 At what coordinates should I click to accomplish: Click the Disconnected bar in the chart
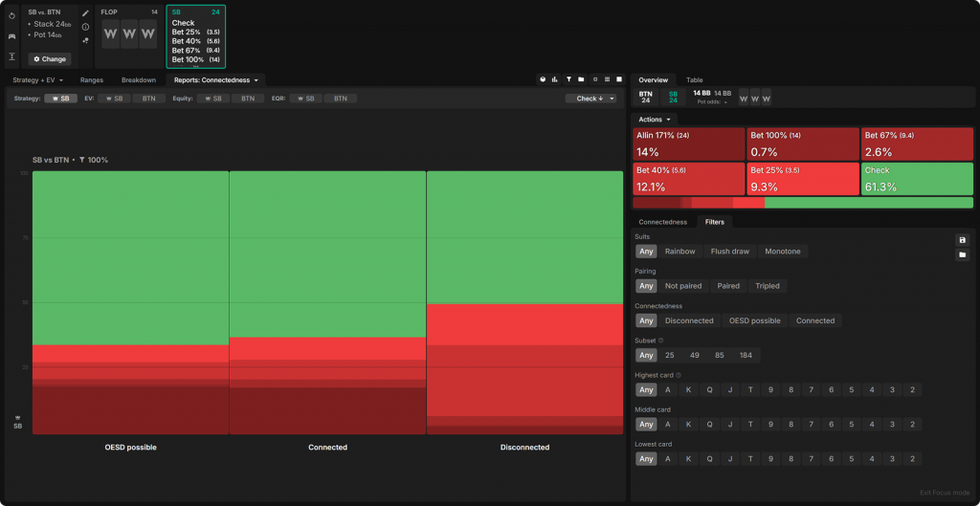click(x=524, y=301)
